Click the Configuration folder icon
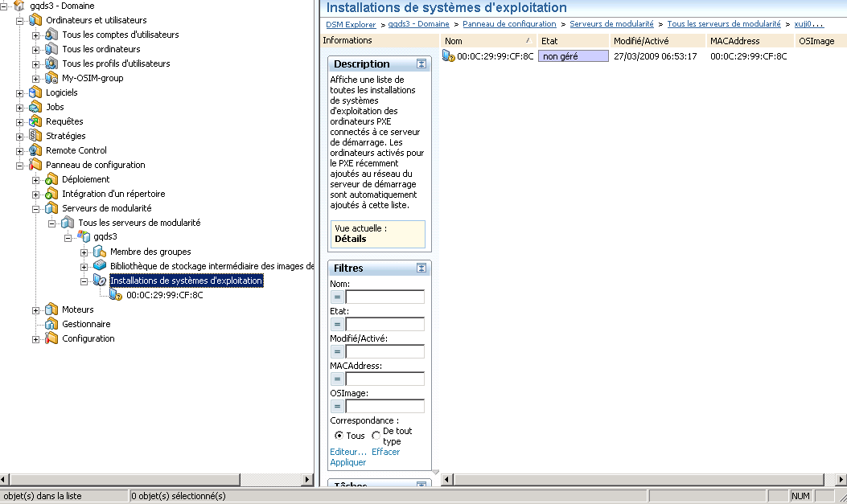847x504 pixels. tap(51, 338)
